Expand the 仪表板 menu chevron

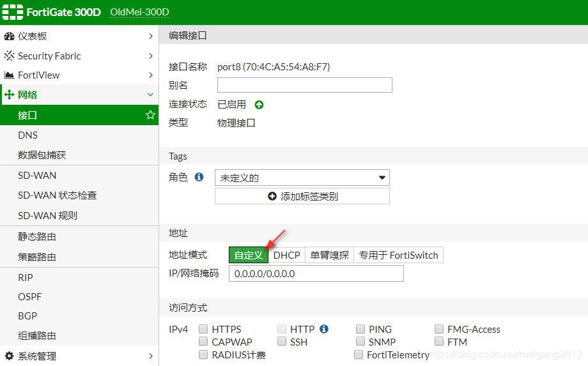click(x=151, y=36)
